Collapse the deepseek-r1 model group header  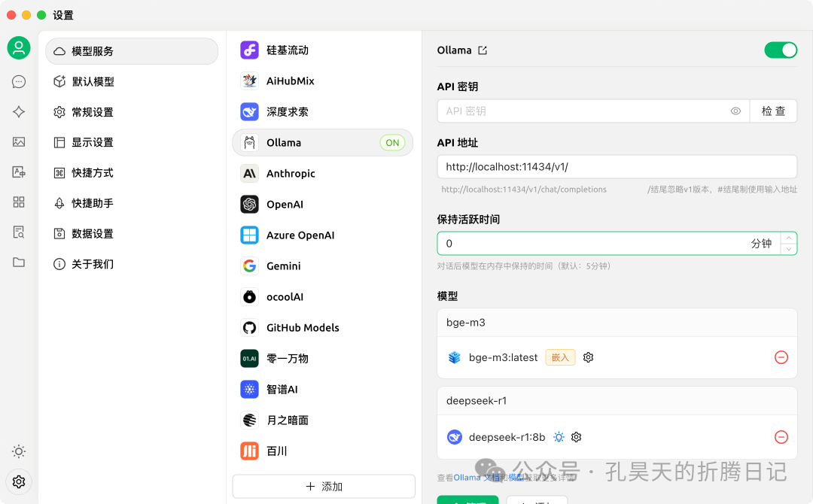point(617,401)
